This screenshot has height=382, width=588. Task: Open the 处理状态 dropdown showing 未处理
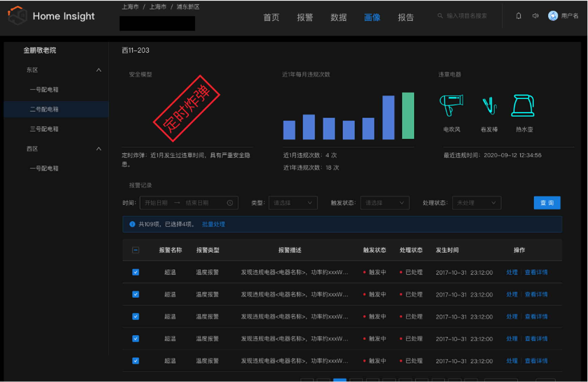pos(476,203)
